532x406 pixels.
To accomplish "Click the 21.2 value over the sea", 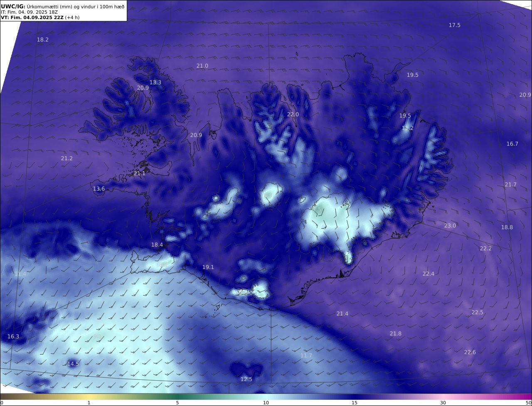I will 67,159.
